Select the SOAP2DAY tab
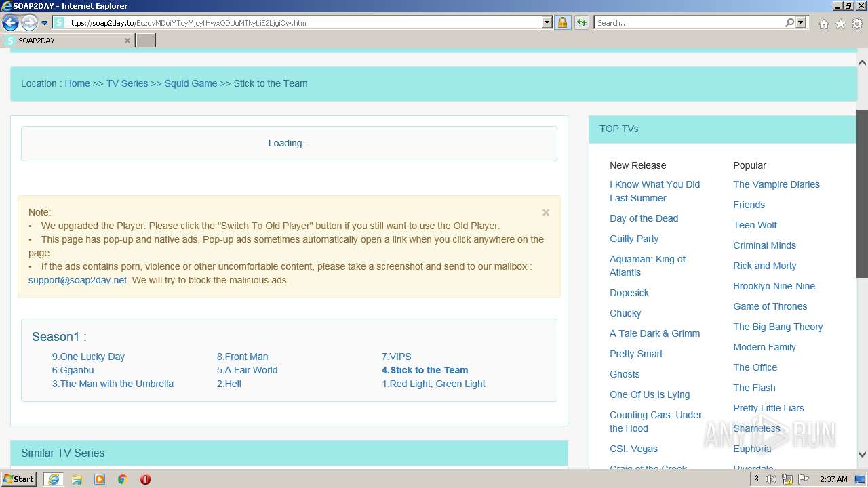The width and height of the screenshot is (868, 488). (67, 41)
